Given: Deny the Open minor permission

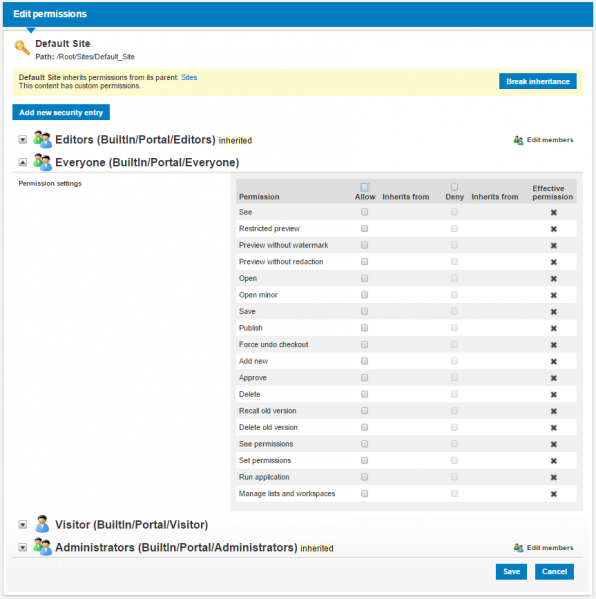Looking at the screenshot, I should point(454,295).
